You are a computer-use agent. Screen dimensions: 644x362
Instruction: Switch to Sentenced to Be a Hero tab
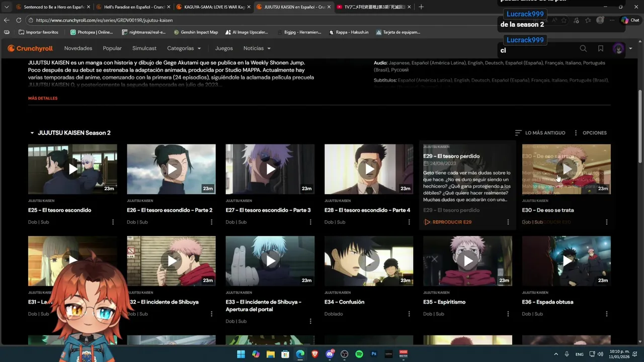pyautogui.click(x=52, y=7)
